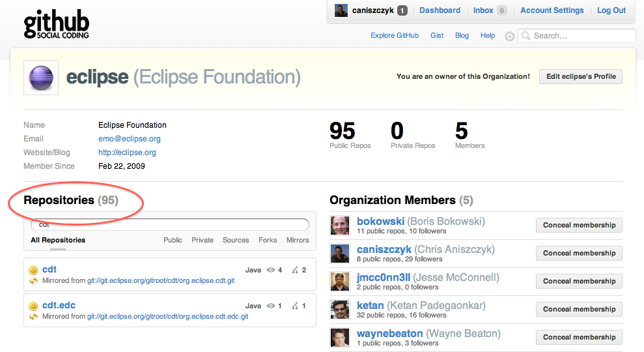Go to Account Settings
This screenshot has width=644, height=352.
pos(552,10)
